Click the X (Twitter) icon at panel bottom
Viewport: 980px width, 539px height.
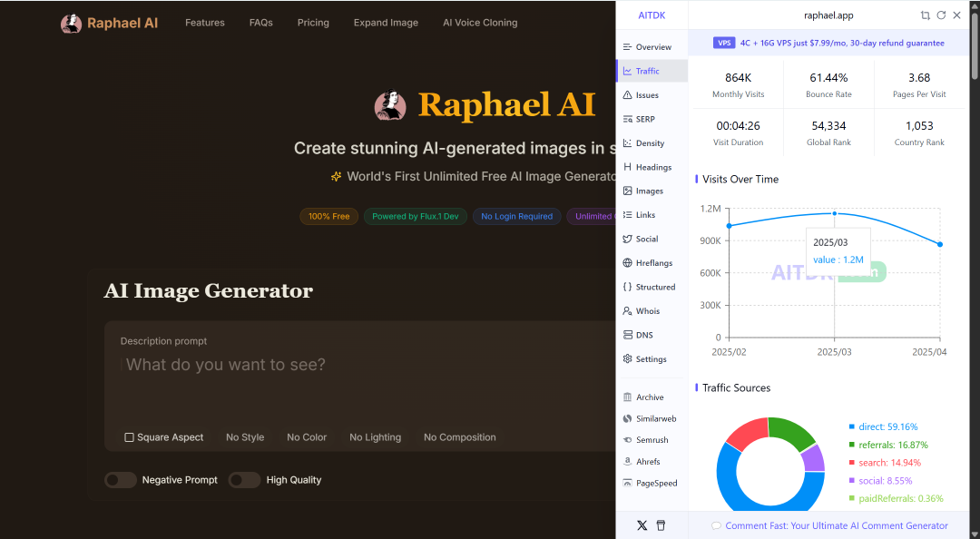coord(642,525)
